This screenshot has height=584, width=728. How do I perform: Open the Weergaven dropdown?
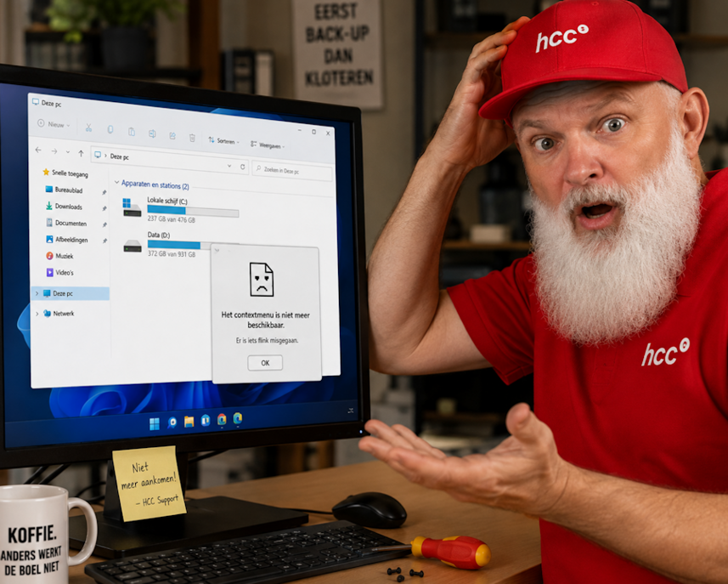click(268, 145)
